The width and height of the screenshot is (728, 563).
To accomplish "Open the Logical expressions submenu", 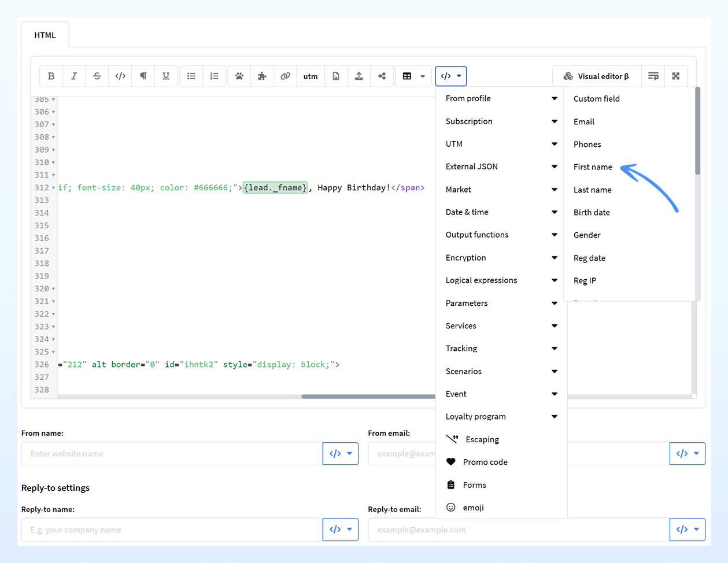I will (501, 280).
